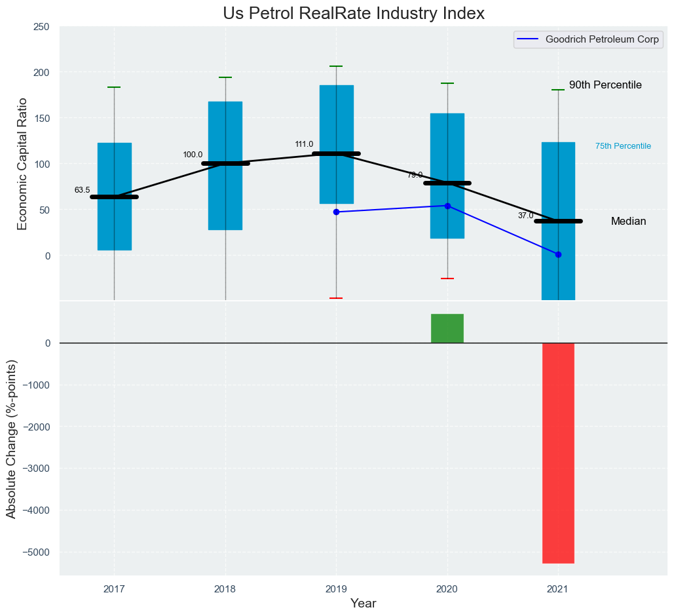Click the chart title Us Petrol RealRate Industry Index
The image size is (674, 616).
pyautogui.click(x=354, y=13)
